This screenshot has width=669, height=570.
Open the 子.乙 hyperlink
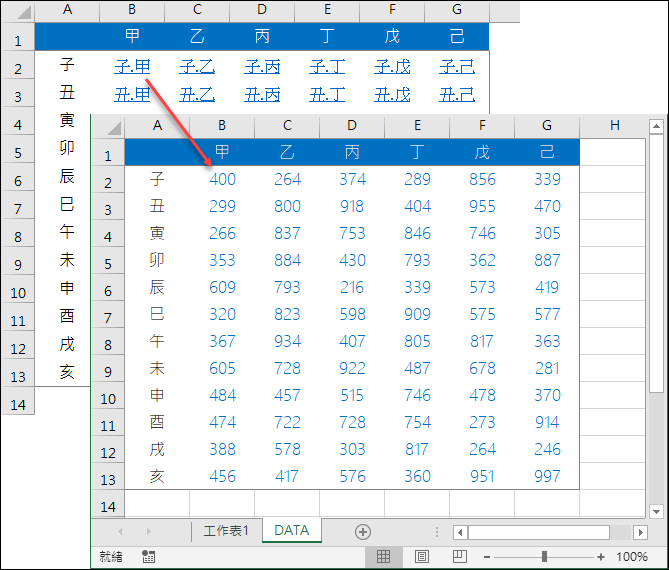pos(197,67)
